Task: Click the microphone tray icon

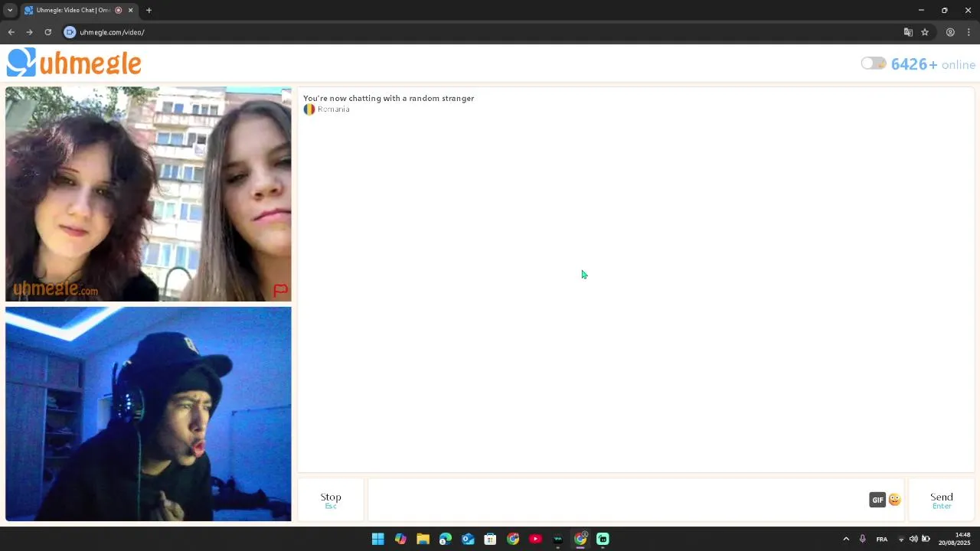Action: click(863, 539)
